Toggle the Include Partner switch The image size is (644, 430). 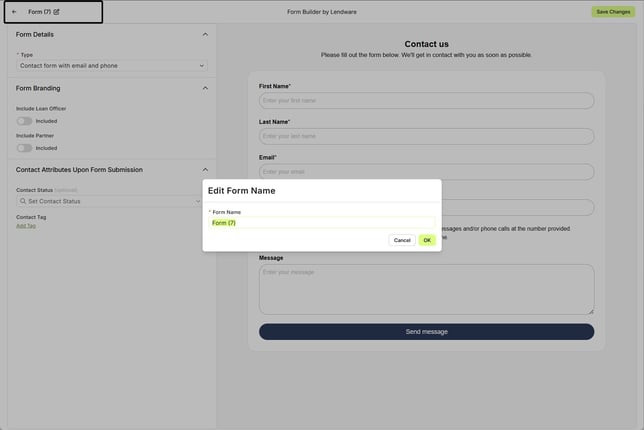[24, 148]
